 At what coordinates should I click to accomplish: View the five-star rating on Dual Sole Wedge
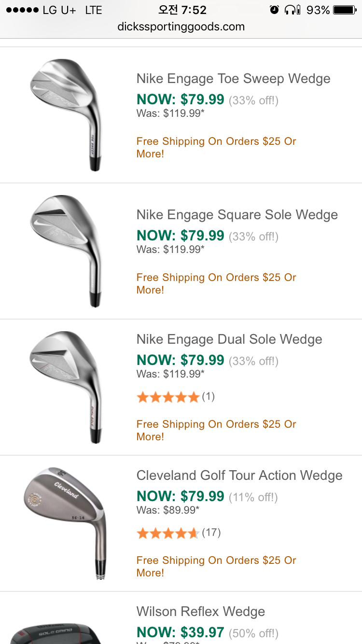click(168, 397)
